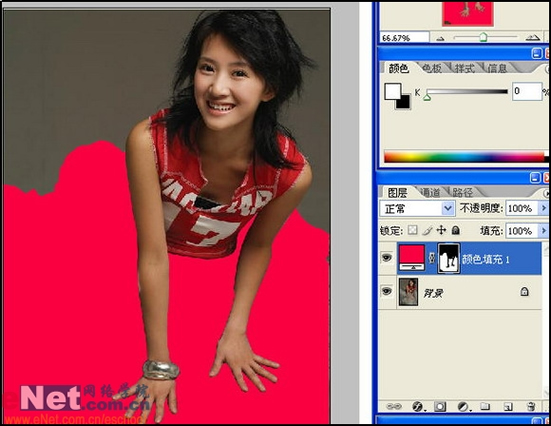Create a new layer group via folder icon
551x426 pixels.
485,407
